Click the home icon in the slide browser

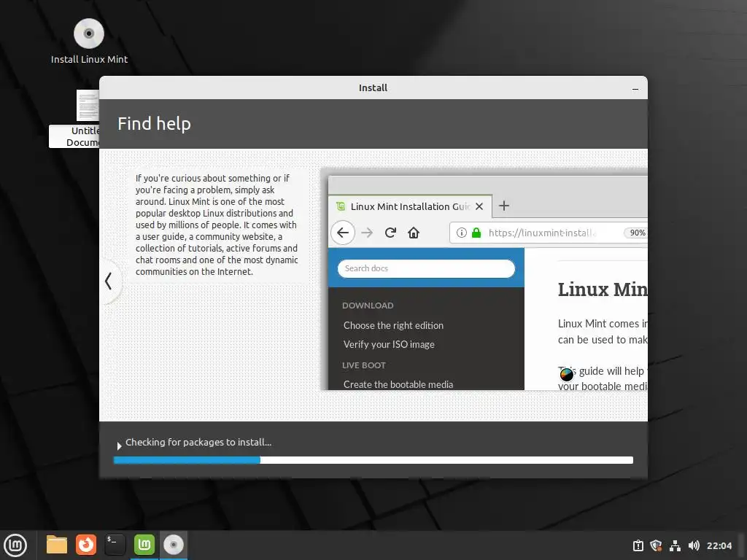click(x=414, y=233)
